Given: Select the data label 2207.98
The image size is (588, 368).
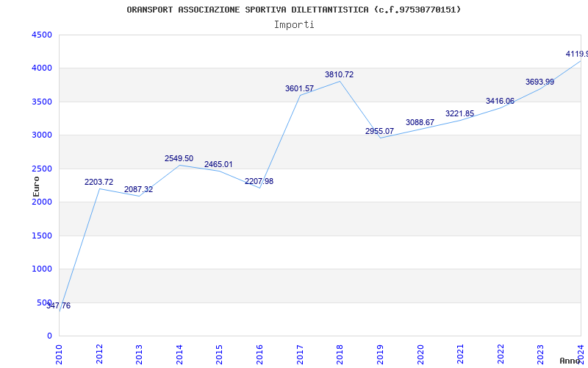Looking at the screenshot, I should point(259,181).
